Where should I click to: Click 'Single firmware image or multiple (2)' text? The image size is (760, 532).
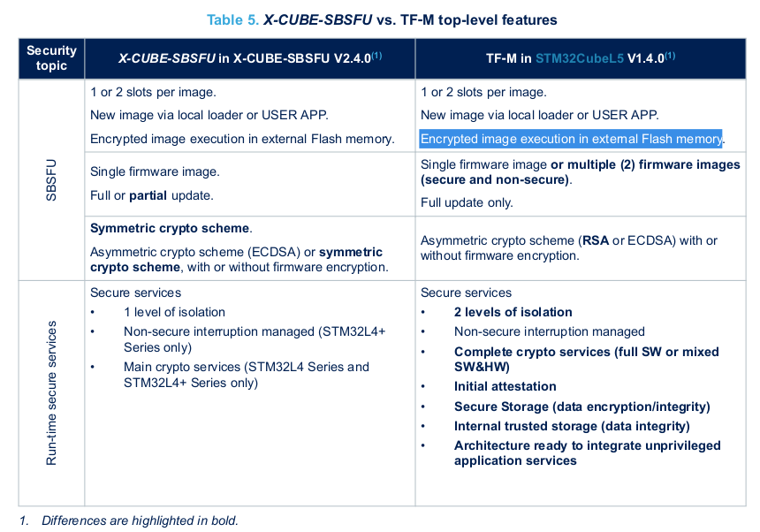(581, 172)
